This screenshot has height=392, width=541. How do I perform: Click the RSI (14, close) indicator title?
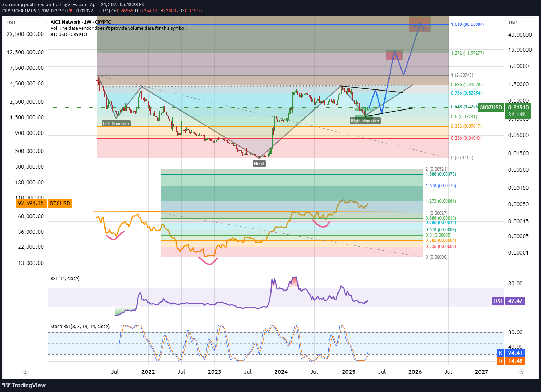pyautogui.click(x=65, y=278)
